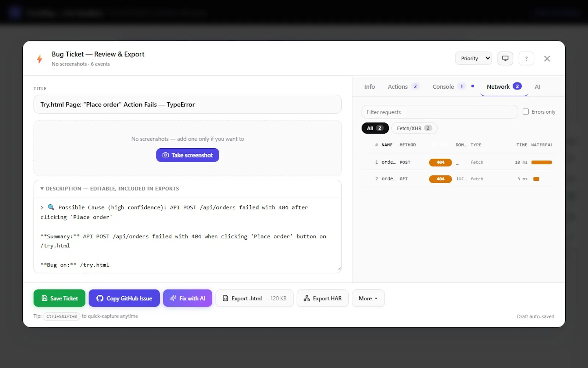Click the GET request waterfall bar
The image size is (588, 368).
[536, 179]
